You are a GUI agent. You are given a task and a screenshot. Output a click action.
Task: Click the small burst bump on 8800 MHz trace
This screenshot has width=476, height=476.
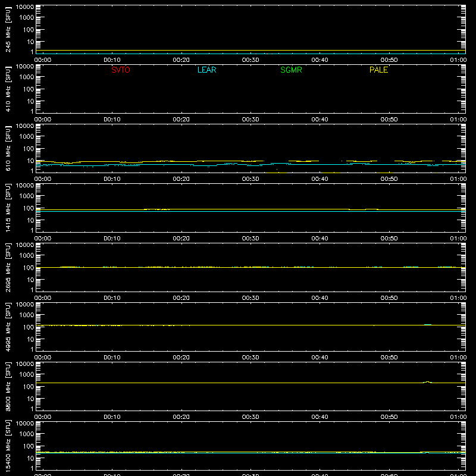[427, 382]
